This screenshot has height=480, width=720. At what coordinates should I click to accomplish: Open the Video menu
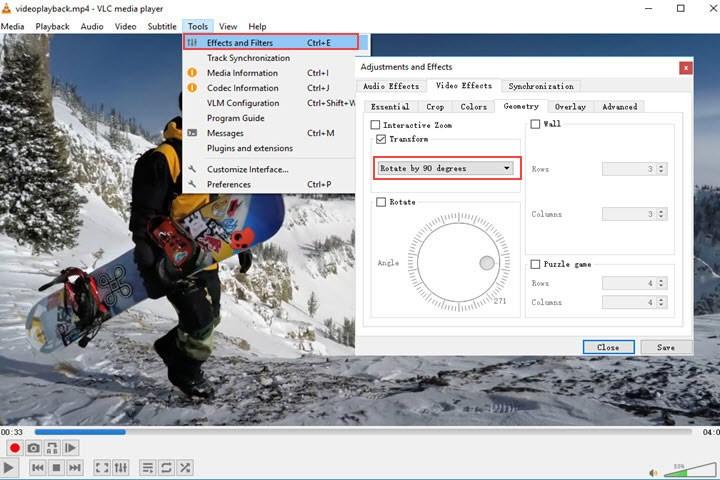pyautogui.click(x=125, y=27)
